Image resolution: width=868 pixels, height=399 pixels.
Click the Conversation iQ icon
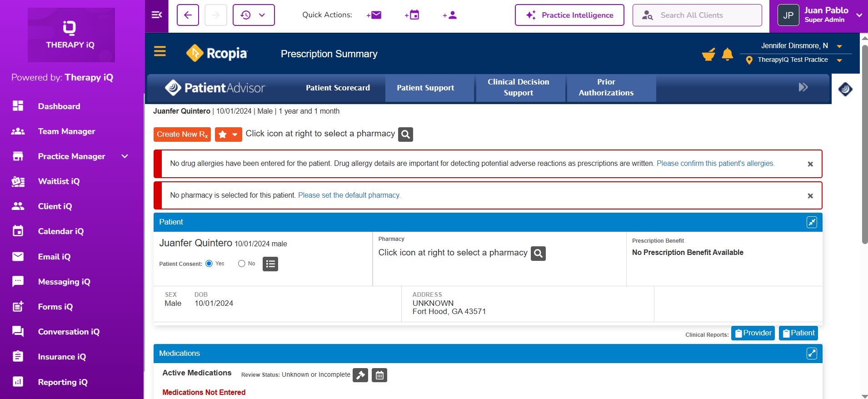18,332
